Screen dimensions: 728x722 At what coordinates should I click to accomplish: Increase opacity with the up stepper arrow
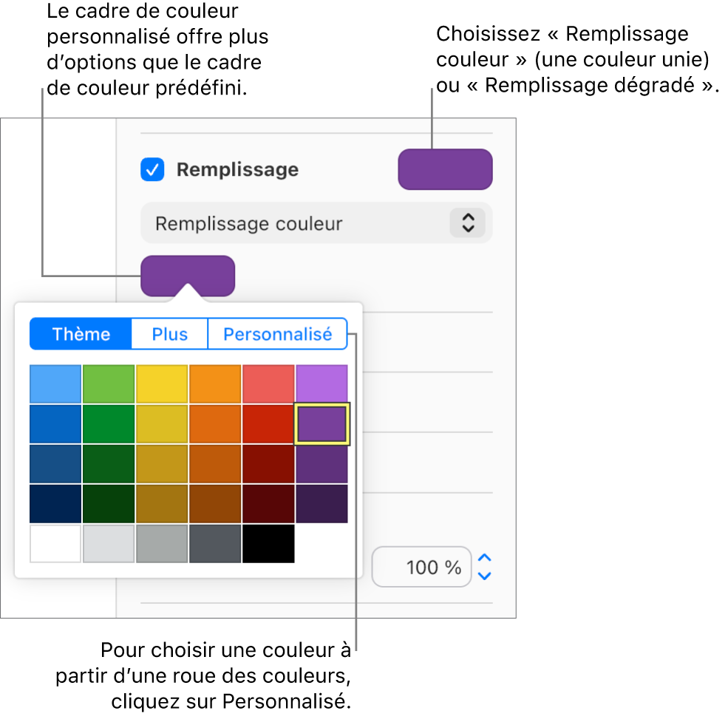[x=485, y=558]
